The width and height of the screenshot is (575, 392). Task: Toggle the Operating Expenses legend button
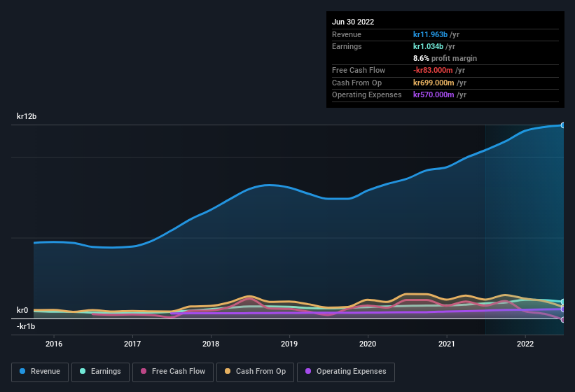pos(345,372)
